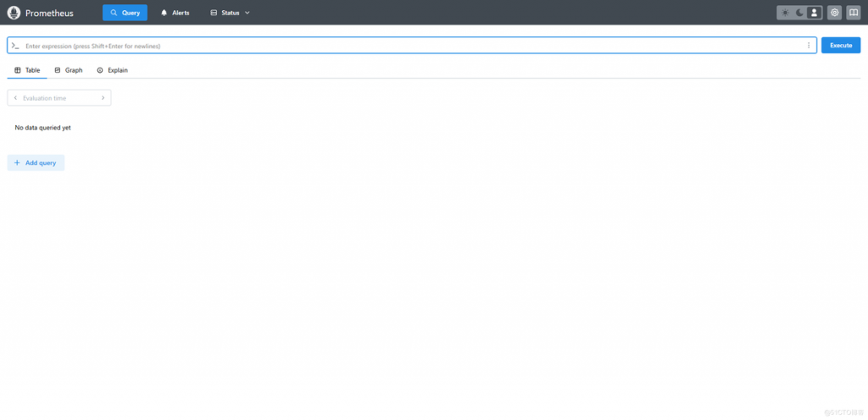Switch to the Explain tab
The image size is (868, 420).
[x=112, y=70]
